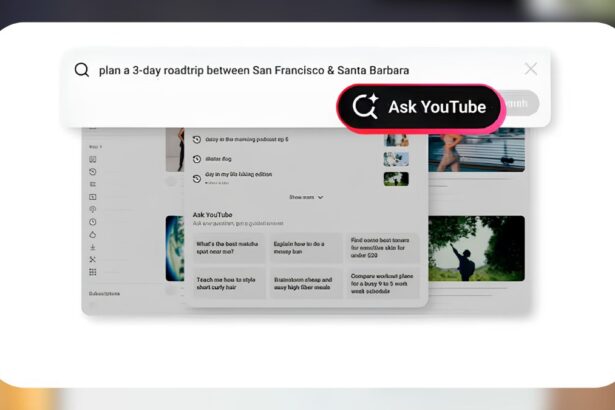The width and height of the screenshot is (615, 410).
Task: Click the magnifier icon in the search bar
Action: coord(82,70)
